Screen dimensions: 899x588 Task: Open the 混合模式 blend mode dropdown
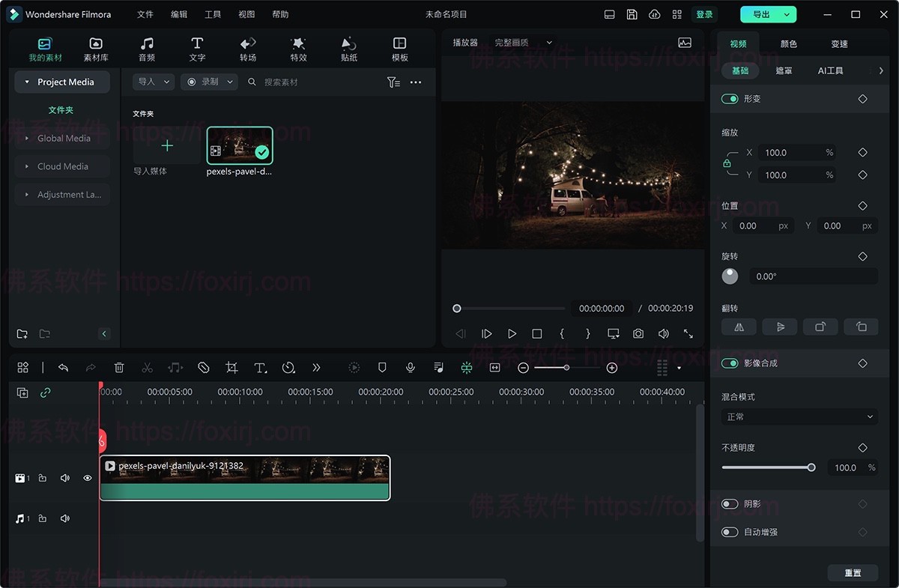point(799,416)
